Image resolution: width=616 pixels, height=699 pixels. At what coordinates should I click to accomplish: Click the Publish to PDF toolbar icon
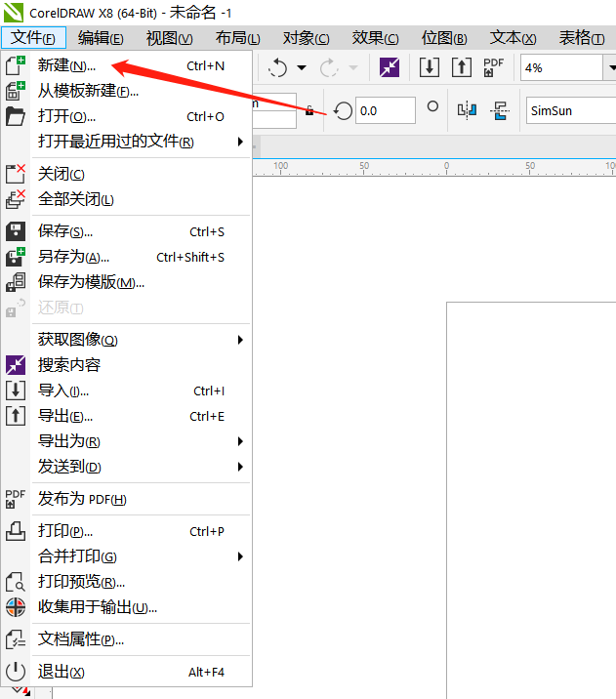click(494, 67)
